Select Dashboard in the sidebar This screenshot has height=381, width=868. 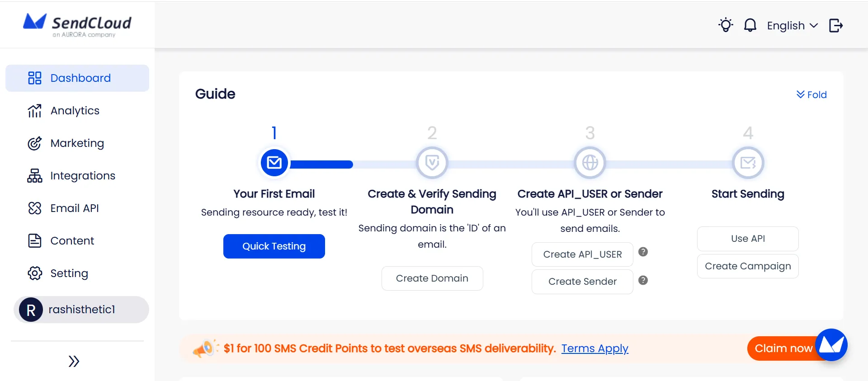(x=80, y=78)
